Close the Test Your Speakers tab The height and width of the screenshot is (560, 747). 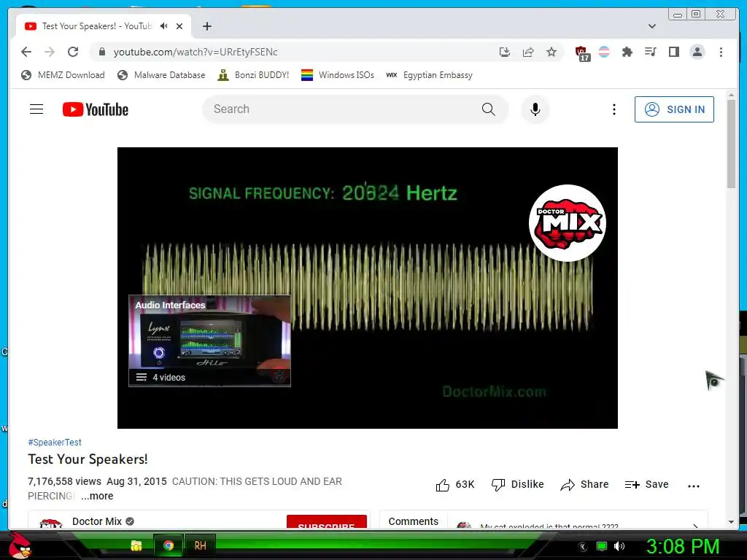[179, 26]
